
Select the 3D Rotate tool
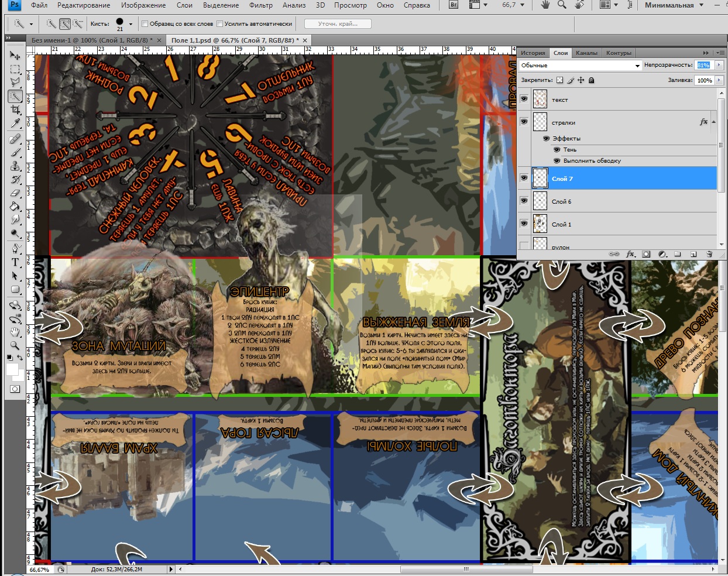[x=15, y=306]
